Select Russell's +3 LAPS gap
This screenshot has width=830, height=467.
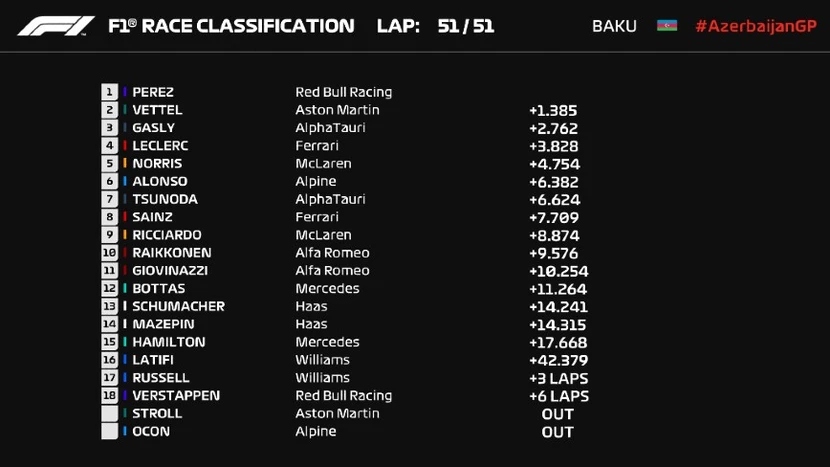pos(558,378)
